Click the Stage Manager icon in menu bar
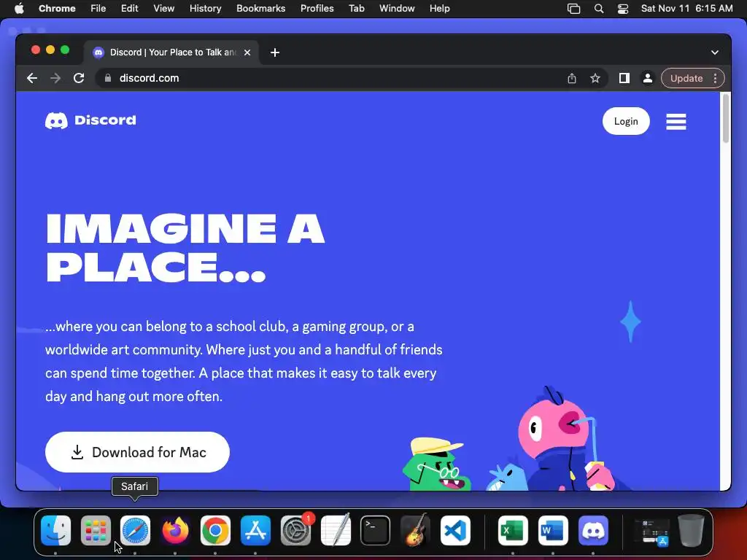This screenshot has height=560, width=747. click(573, 9)
